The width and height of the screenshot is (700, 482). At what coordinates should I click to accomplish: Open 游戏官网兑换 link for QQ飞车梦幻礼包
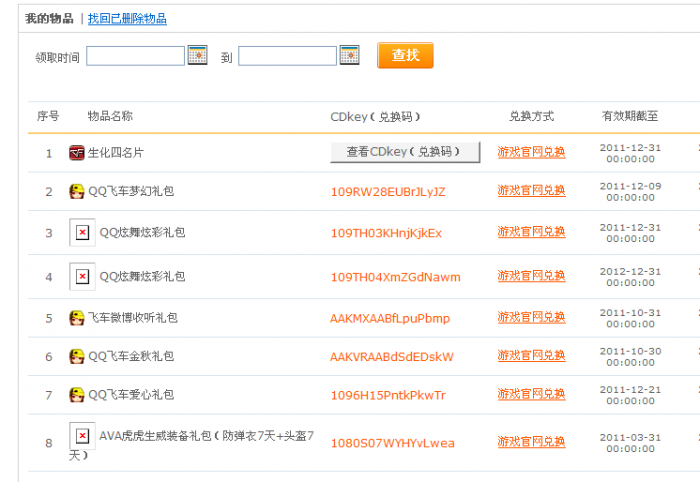point(532,191)
